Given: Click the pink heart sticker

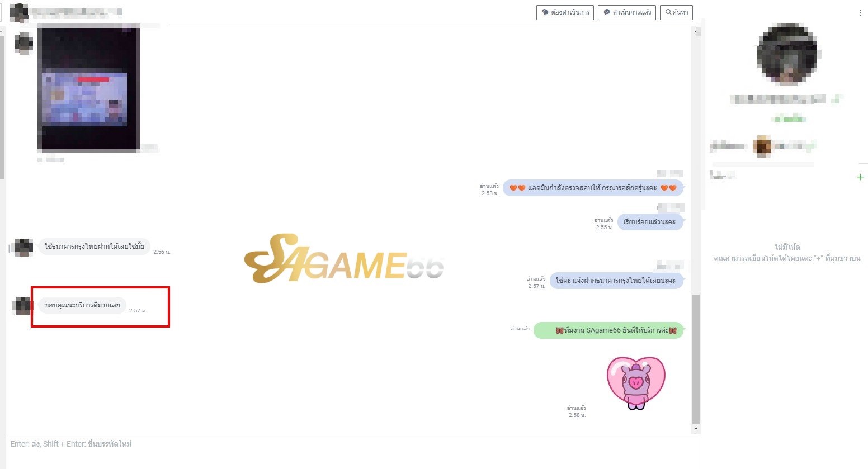Looking at the screenshot, I should pyautogui.click(x=636, y=383).
